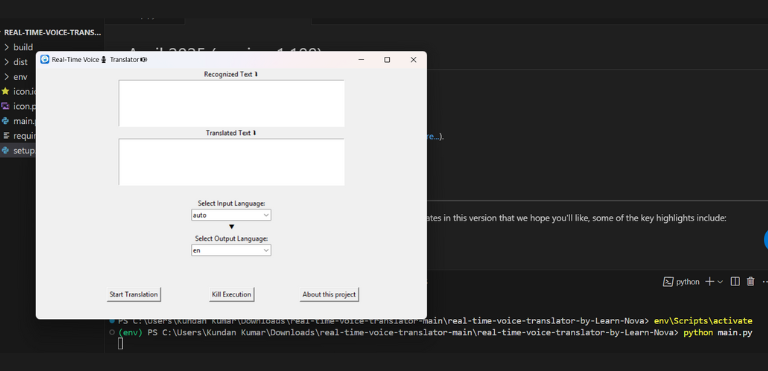768x371 pixels.
Task: Click the python terminal shell icon
Action: pos(668,282)
